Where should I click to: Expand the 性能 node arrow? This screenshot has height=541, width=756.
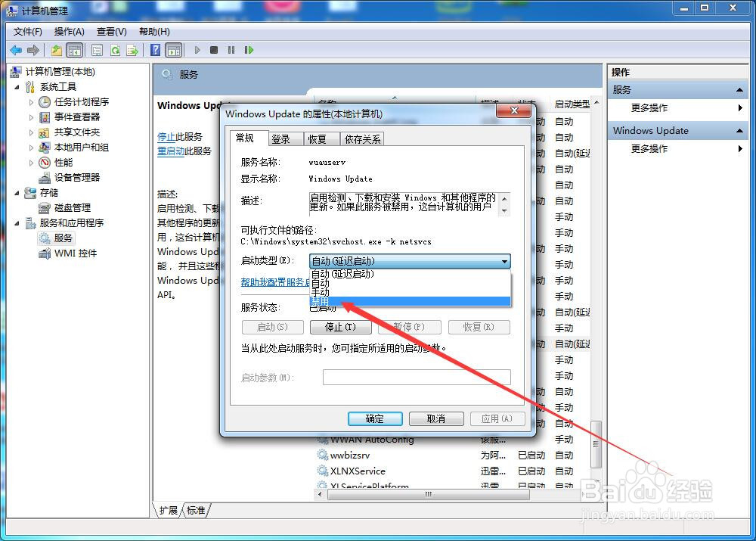point(31,163)
